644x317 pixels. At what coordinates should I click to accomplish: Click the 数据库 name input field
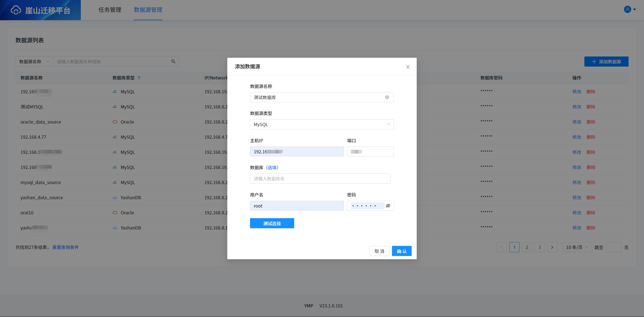tap(320, 179)
